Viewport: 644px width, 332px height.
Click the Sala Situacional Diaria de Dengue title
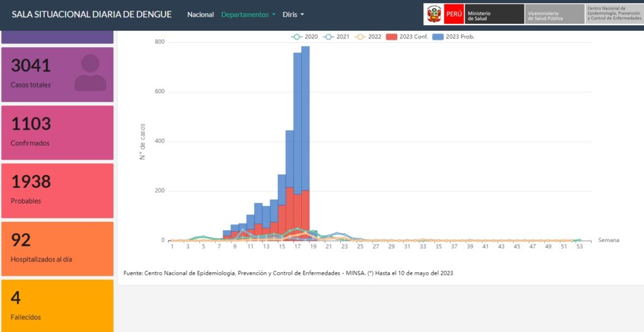coord(92,14)
